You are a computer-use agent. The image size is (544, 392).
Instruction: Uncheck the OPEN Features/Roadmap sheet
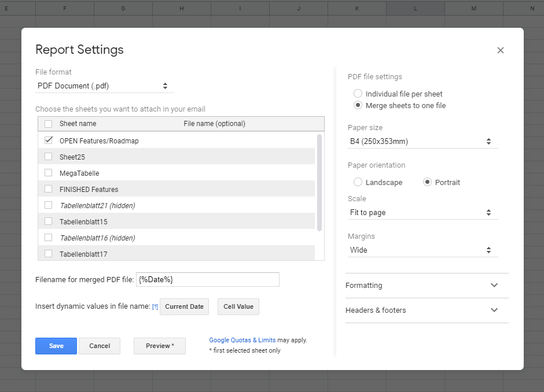click(49, 140)
